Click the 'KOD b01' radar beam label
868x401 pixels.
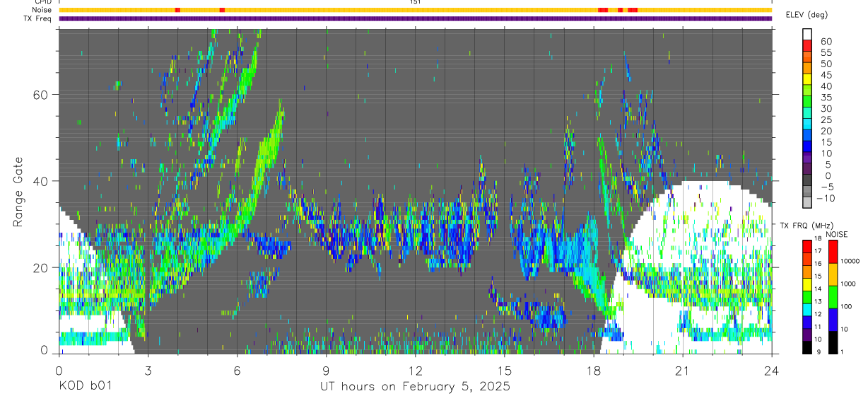coord(85,386)
